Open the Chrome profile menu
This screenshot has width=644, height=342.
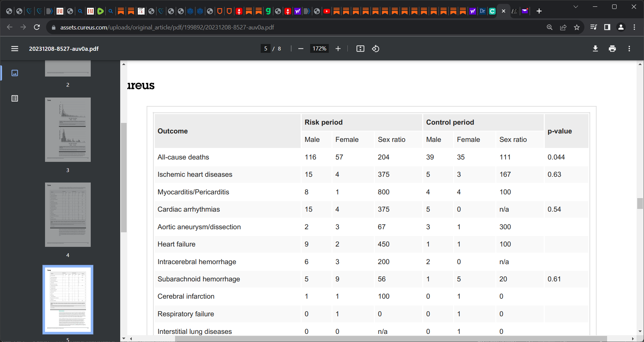tap(621, 27)
